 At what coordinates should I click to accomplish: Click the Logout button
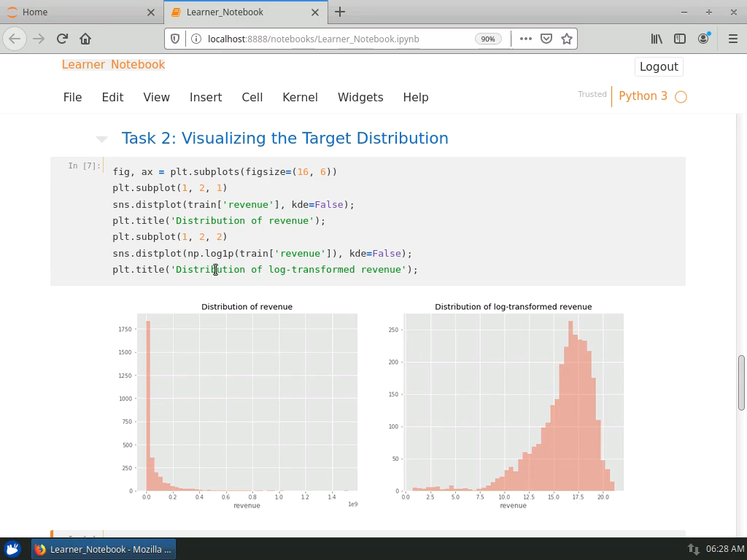[659, 66]
